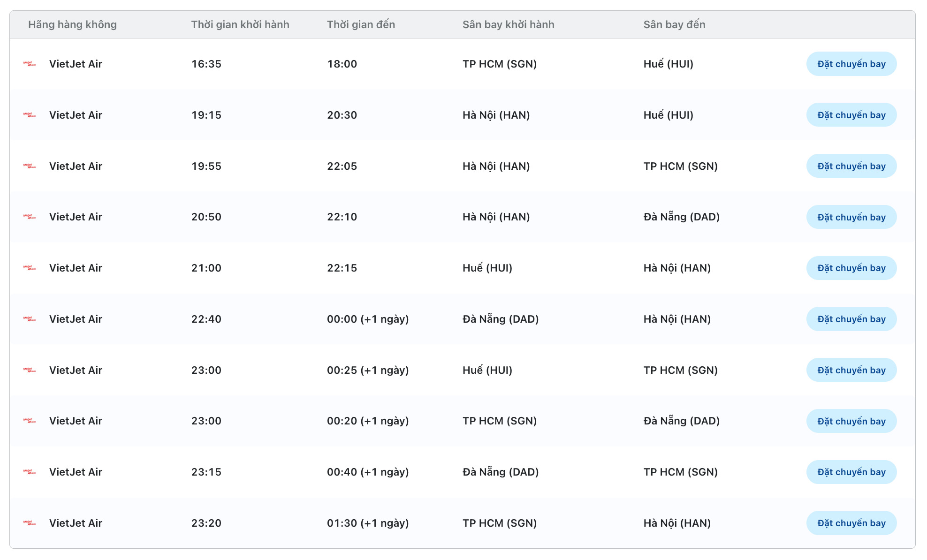Click VietJet logo on the 21:00 flight
This screenshot has height=560, width=927.
pos(30,268)
